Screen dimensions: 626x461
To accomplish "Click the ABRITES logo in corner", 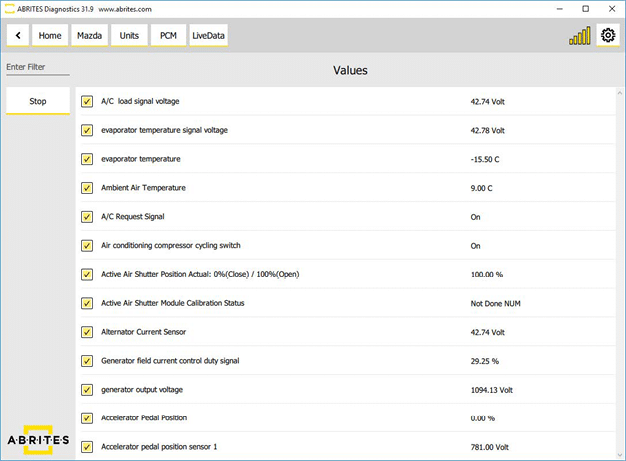I will pos(38,440).
